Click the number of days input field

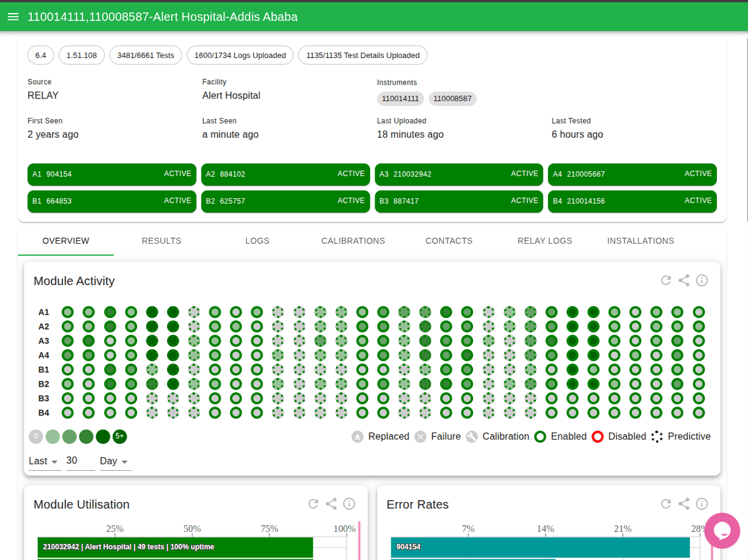pos(79,461)
